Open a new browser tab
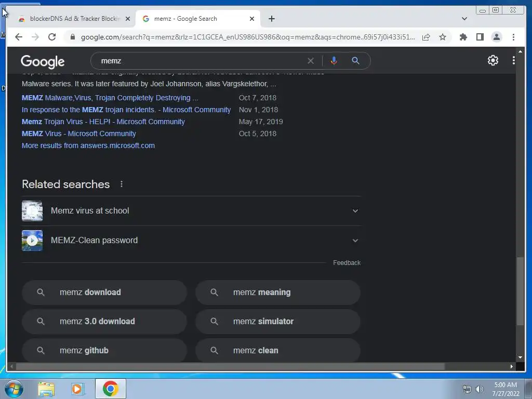 point(271,19)
